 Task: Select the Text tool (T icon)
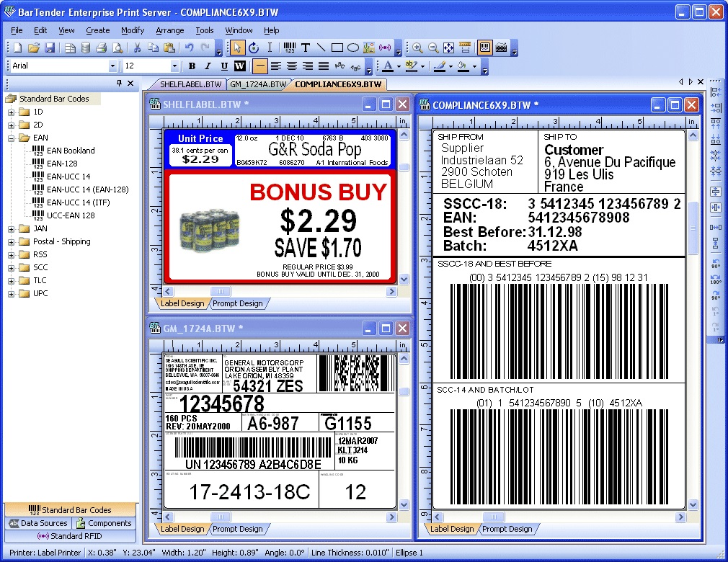coord(306,48)
